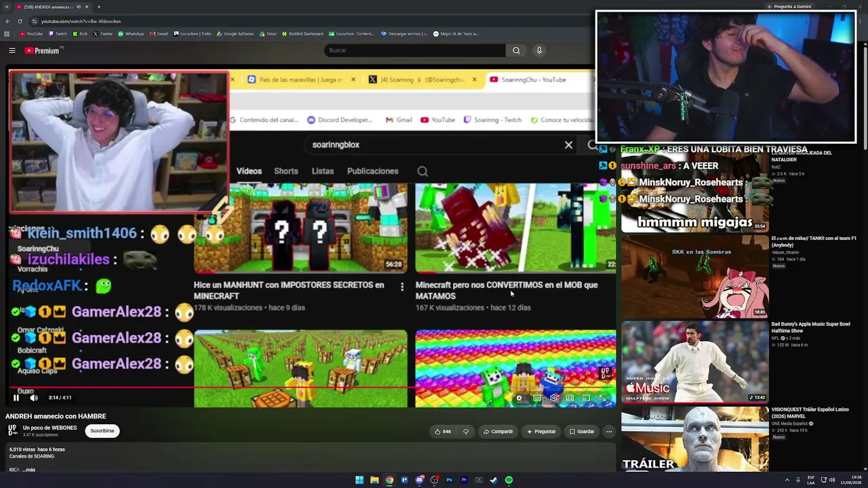Open the Google AdSense bookmark
The image size is (868, 488).
[235, 34]
